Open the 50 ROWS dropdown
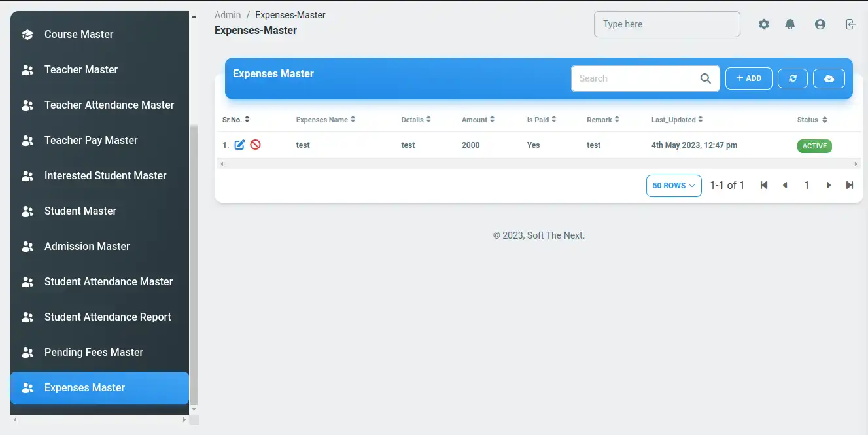Screen dimensions: 868x435 (674, 186)
